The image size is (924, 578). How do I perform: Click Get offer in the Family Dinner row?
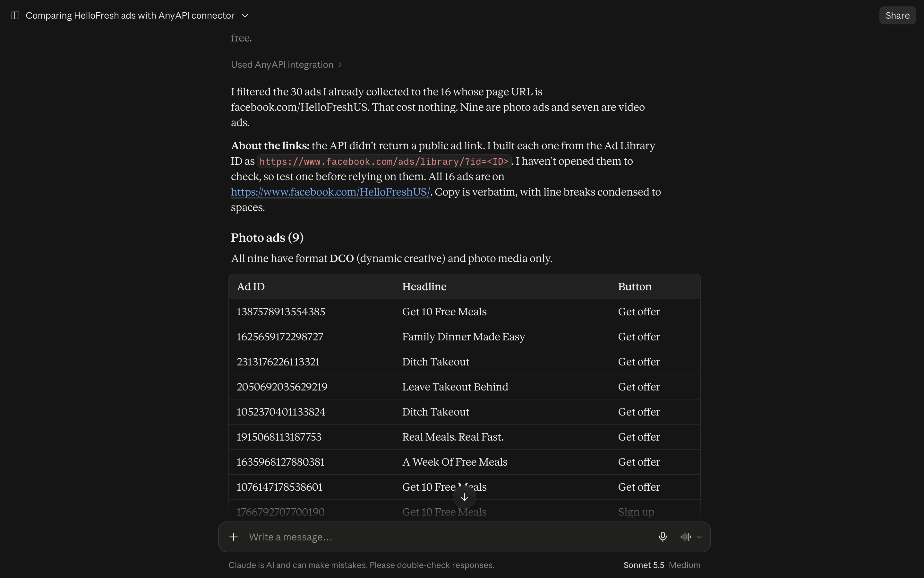639,337
